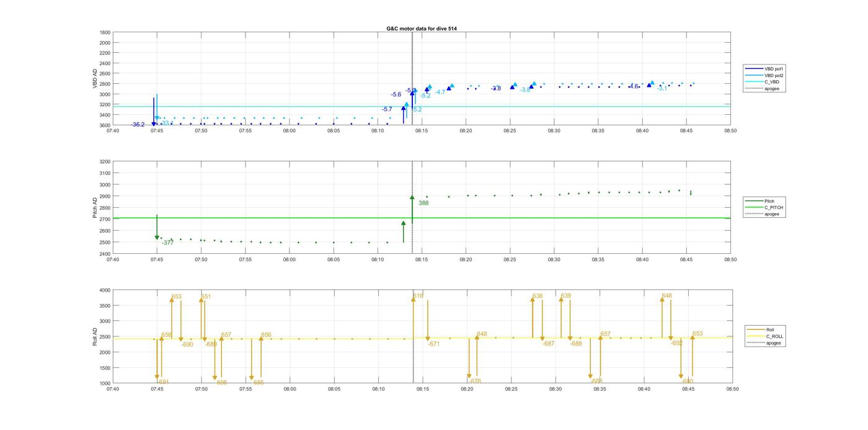Click the '-36.2' VBD data label
This screenshot has width=868, height=430.
click(x=138, y=125)
